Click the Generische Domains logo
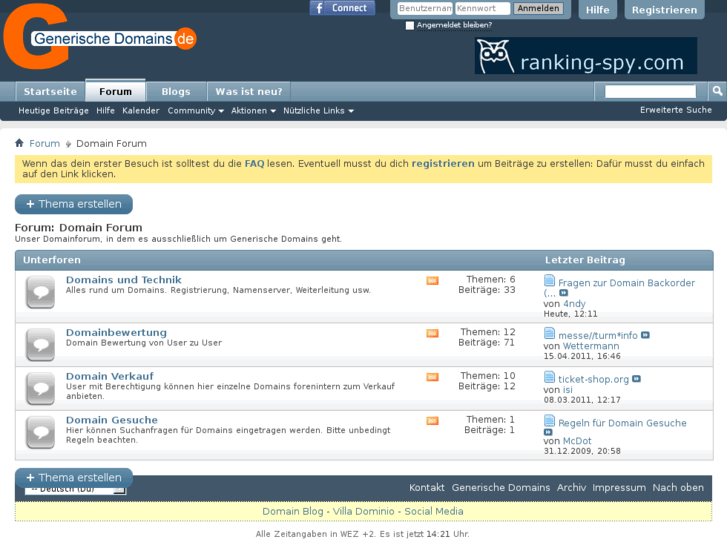This screenshot has height=545, width=727. tap(100, 37)
